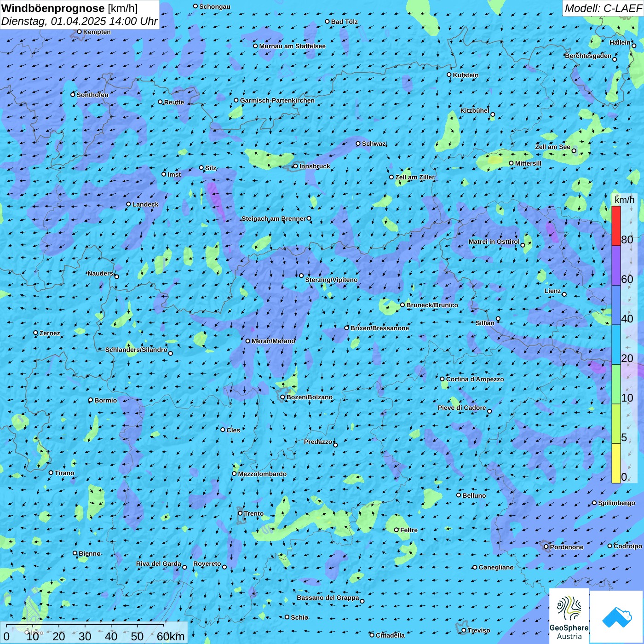Click the red 80 km/h legend color
644x644 pixels.
point(616,226)
